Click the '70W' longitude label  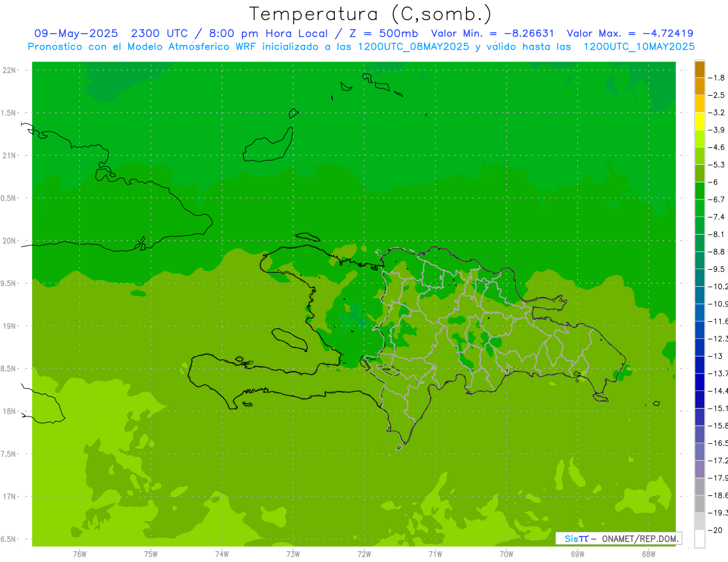tap(507, 554)
